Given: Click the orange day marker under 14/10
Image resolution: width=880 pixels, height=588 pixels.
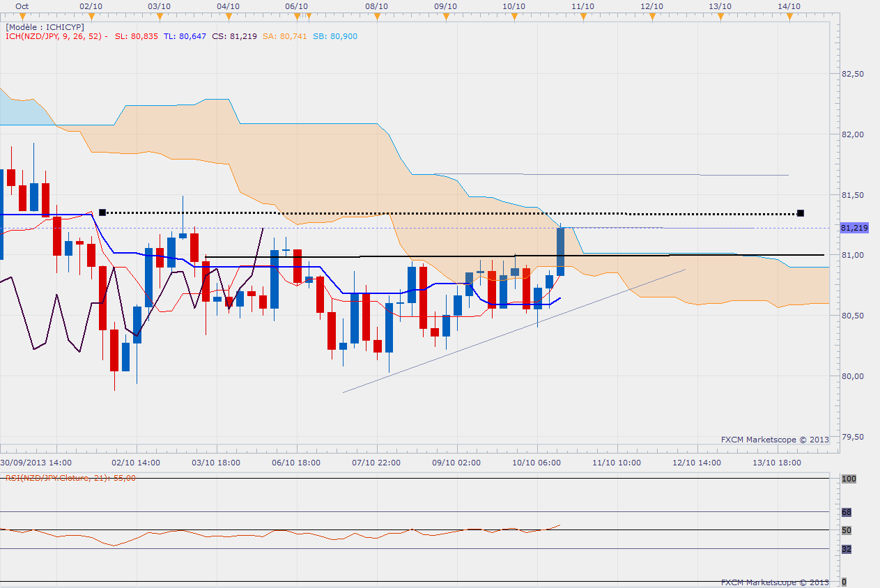Looking at the screenshot, I should [x=789, y=17].
